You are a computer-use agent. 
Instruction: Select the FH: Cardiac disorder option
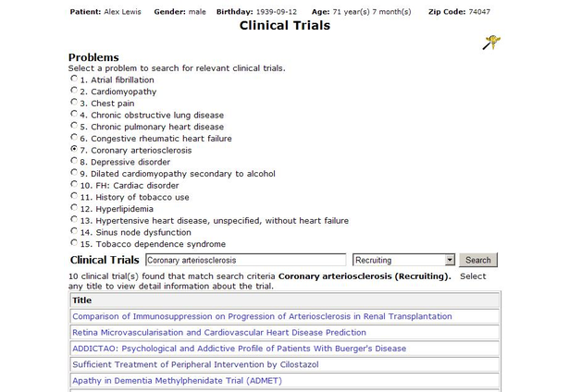coord(74,184)
